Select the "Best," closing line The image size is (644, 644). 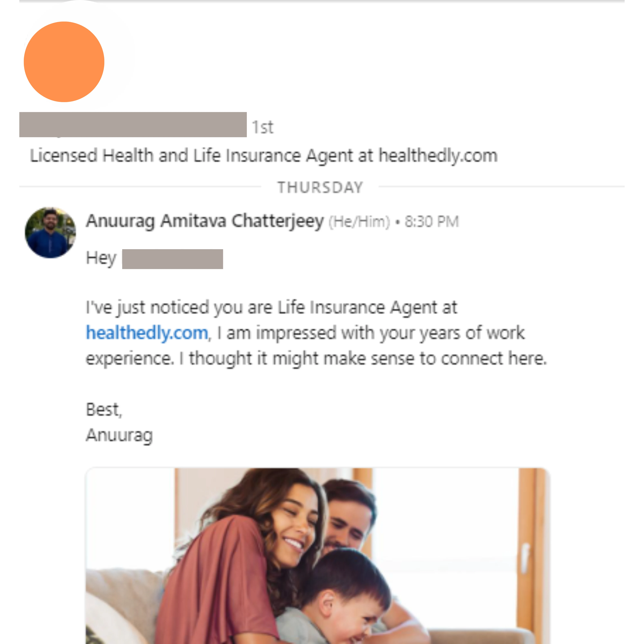pos(104,409)
